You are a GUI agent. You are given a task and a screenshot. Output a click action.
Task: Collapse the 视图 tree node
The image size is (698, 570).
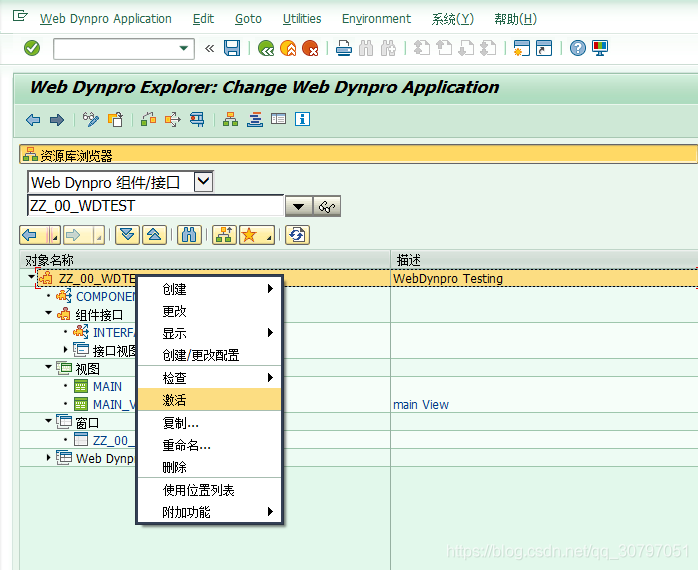click(48, 368)
